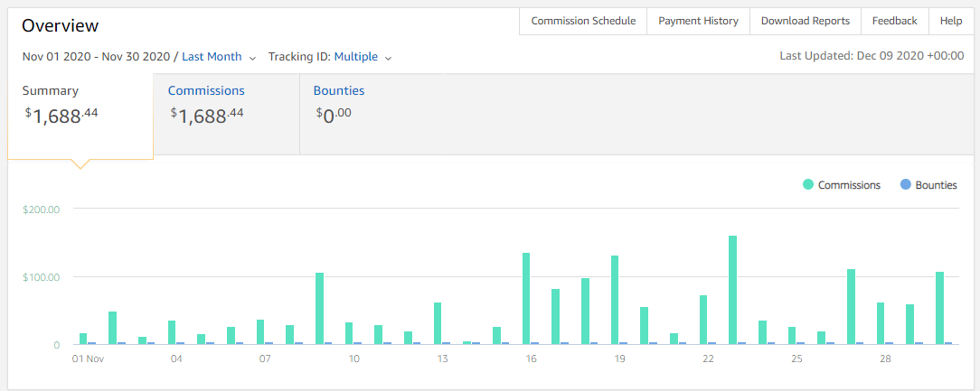Toggle the Commissions legend series
The height and width of the screenshot is (391, 980).
[848, 185]
